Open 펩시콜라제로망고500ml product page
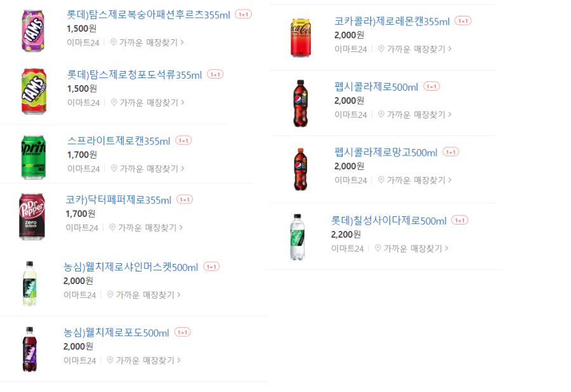 [386, 152]
